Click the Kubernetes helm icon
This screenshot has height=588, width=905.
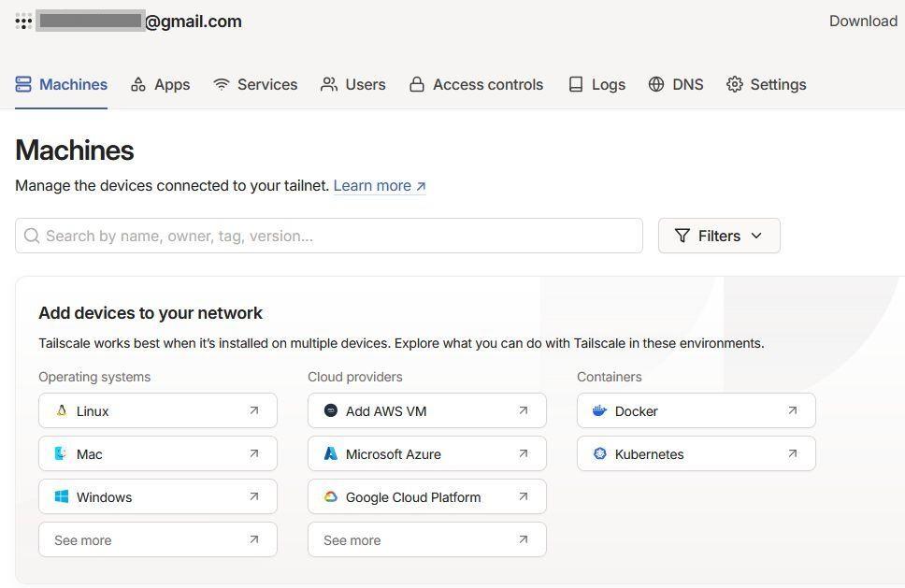(x=599, y=453)
